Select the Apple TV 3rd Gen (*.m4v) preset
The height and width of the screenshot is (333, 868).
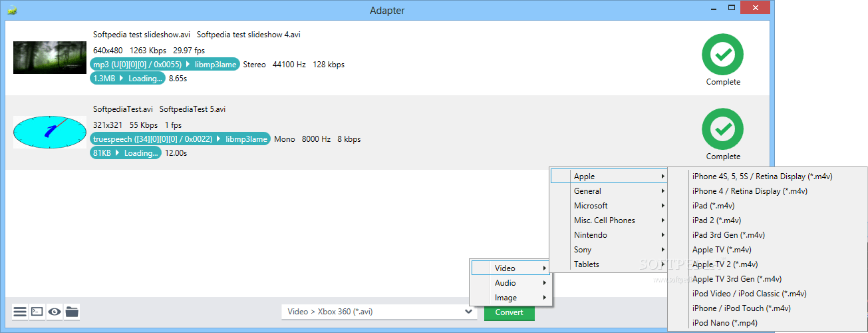768,279
